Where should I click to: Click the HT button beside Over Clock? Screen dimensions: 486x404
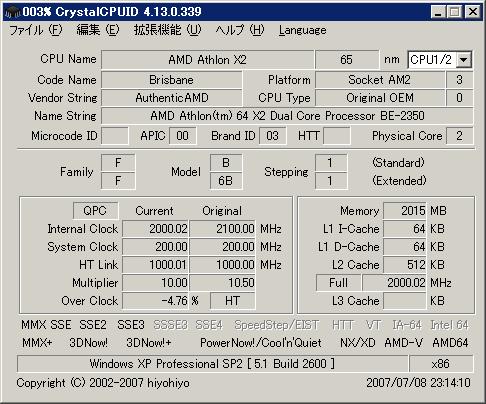point(232,301)
